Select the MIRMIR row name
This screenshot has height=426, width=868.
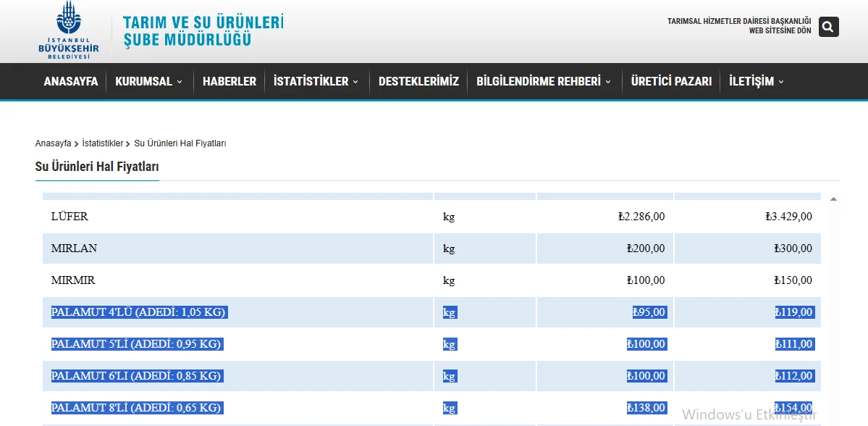point(73,280)
